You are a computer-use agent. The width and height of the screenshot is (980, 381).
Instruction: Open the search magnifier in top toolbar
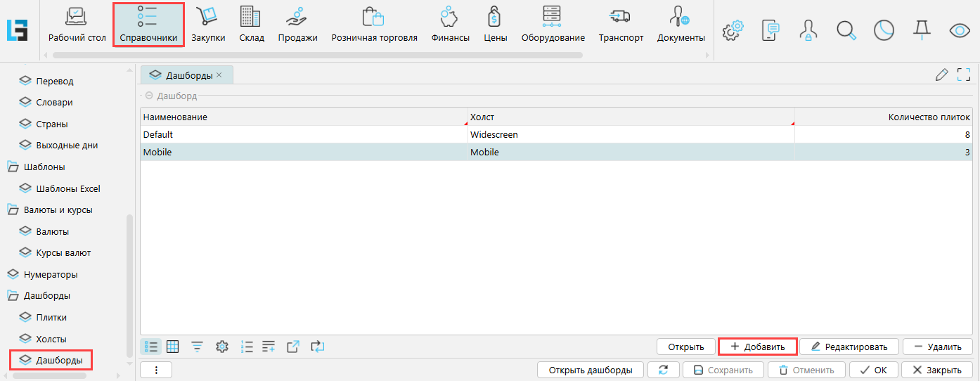pyautogui.click(x=846, y=30)
